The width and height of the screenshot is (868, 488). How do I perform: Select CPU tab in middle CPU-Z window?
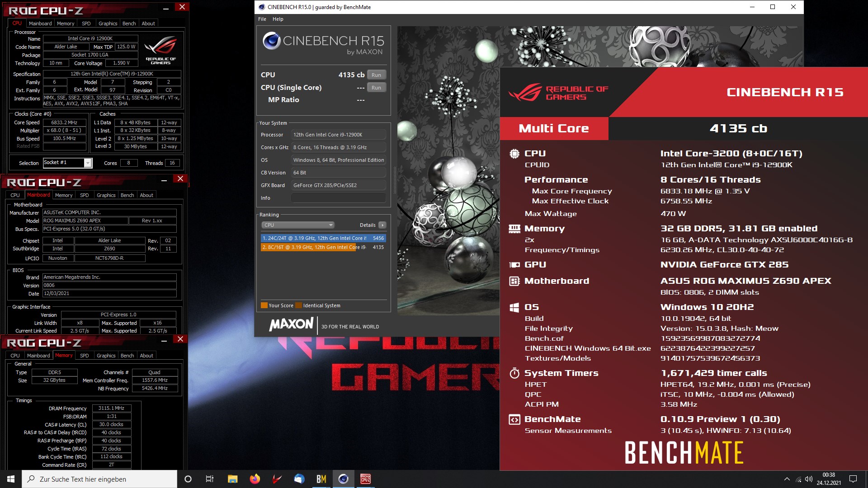click(15, 195)
